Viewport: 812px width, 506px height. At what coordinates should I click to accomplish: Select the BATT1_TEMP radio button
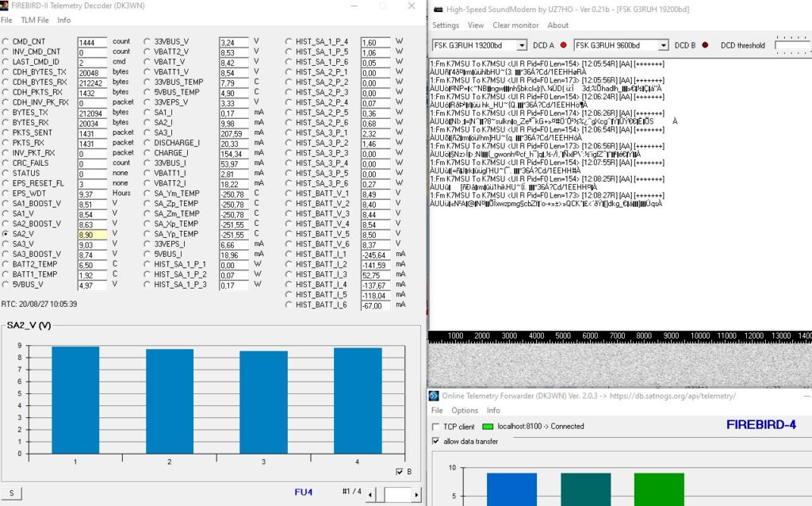[x=6, y=274]
